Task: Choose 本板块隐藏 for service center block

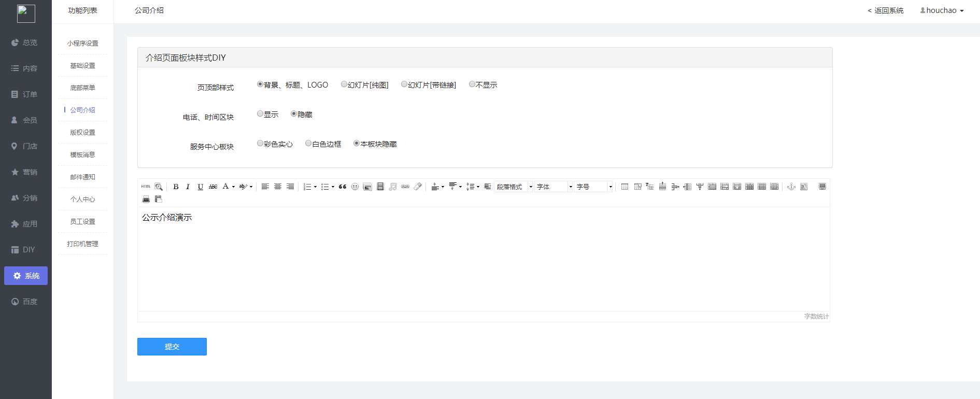Action: tap(357, 144)
